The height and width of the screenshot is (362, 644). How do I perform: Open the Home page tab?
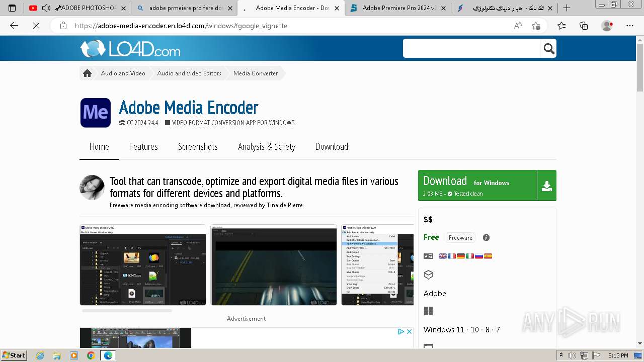point(99,147)
